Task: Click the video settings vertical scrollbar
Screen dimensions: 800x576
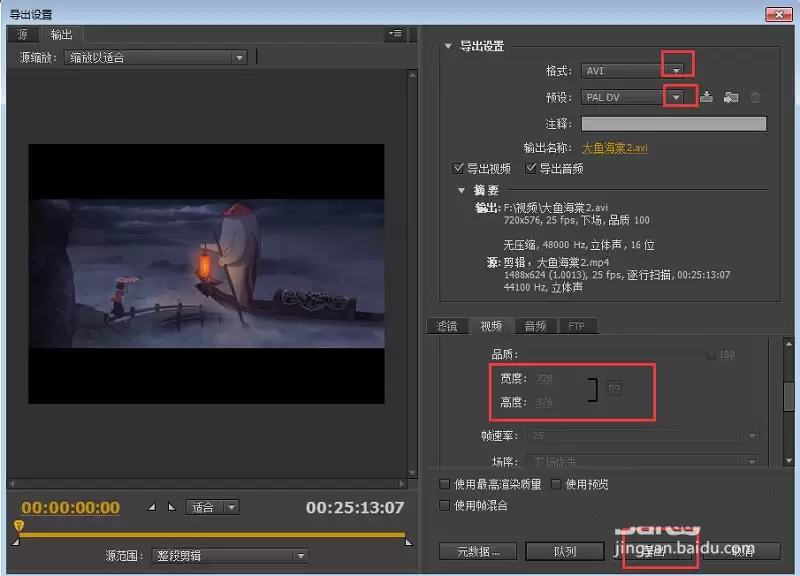Action: (789, 402)
